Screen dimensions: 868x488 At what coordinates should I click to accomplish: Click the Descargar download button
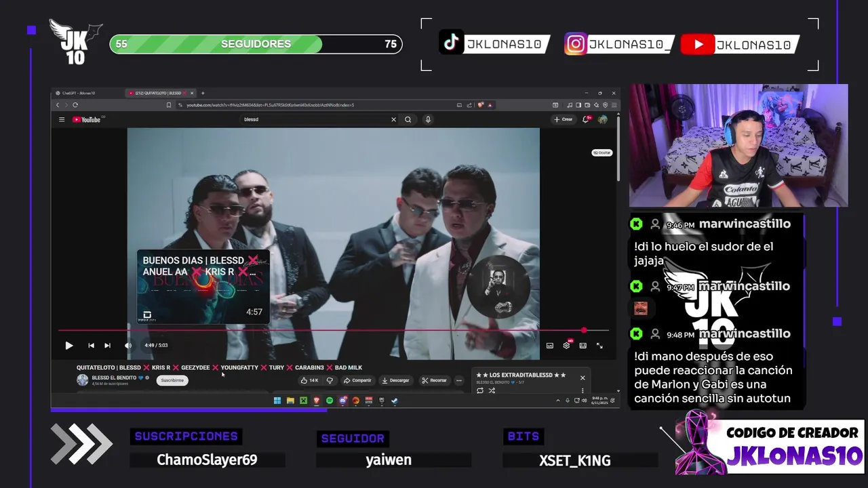click(x=395, y=380)
